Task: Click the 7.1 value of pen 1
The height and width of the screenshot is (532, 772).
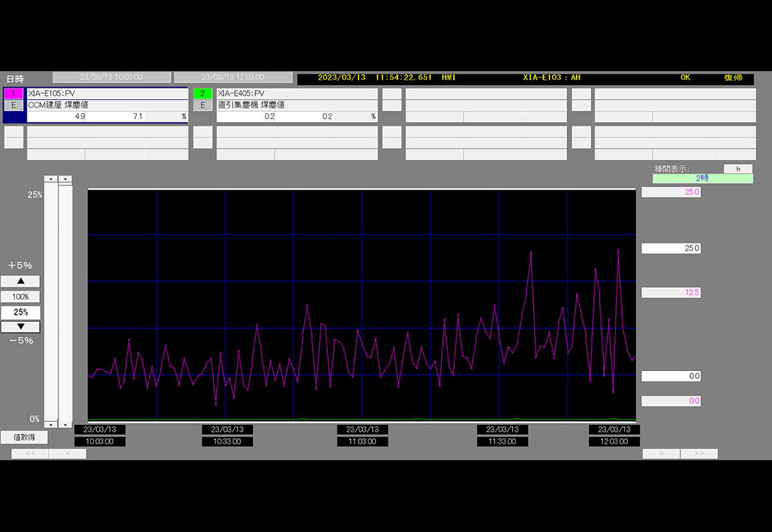Action: (114, 116)
